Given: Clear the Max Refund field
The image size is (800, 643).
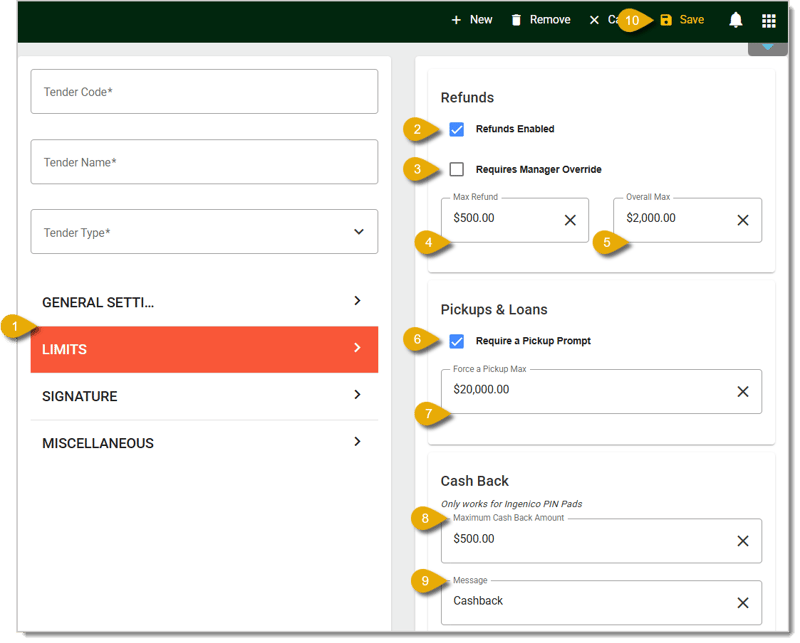Looking at the screenshot, I should pyautogui.click(x=570, y=220).
